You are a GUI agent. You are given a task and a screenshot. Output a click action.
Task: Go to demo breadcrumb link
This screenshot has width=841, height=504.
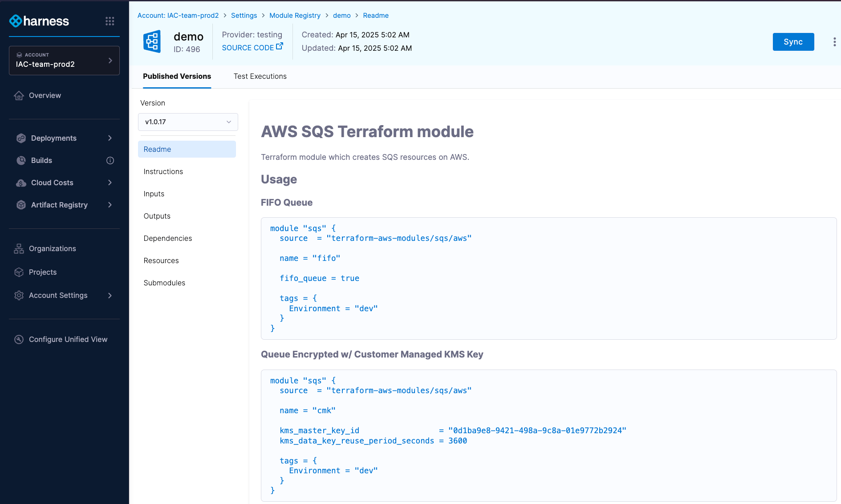point(342,16)
